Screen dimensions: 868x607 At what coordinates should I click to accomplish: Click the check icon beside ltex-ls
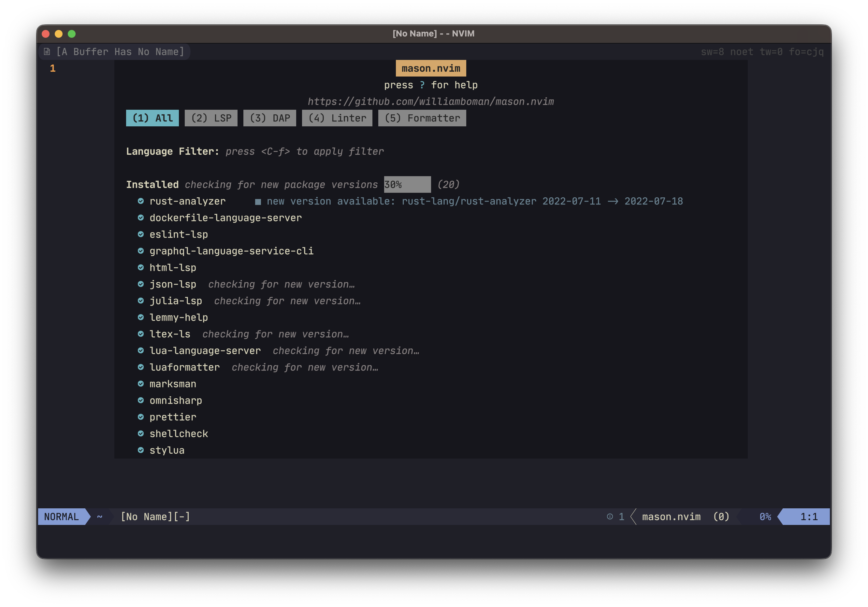[x=141, y=334]
